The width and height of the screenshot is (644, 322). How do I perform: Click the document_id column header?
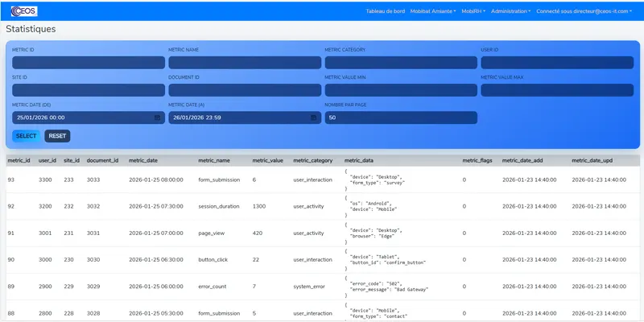point(102,160)
